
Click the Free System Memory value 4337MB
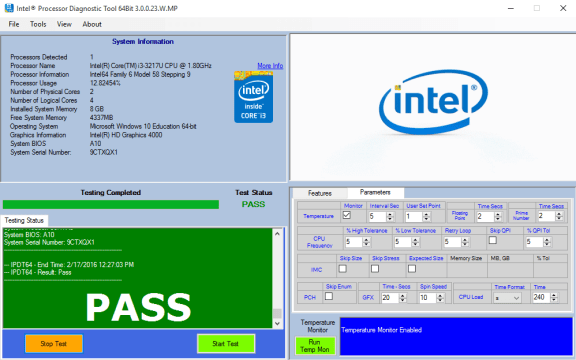pos(102,118)
